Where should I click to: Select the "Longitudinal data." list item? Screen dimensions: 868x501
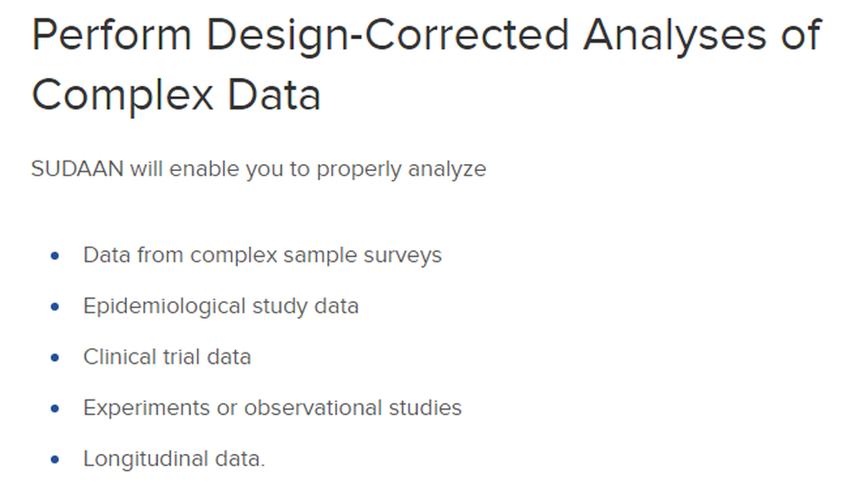tap(174, 458)
